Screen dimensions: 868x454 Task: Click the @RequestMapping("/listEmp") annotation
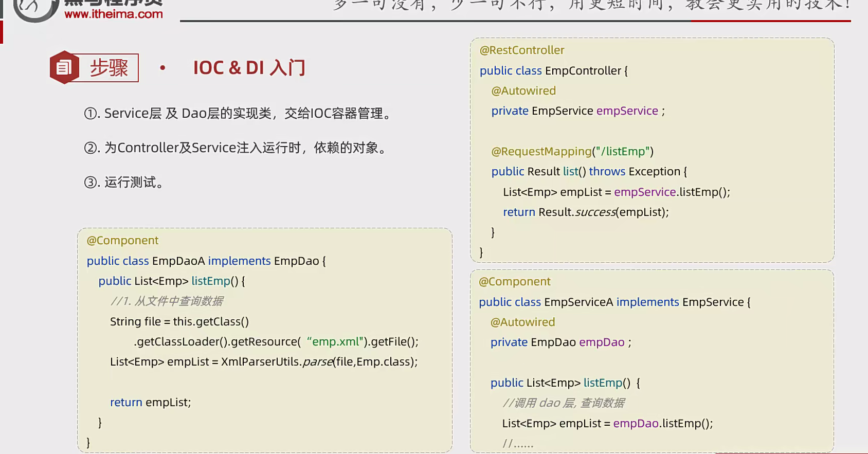(572, 152)
